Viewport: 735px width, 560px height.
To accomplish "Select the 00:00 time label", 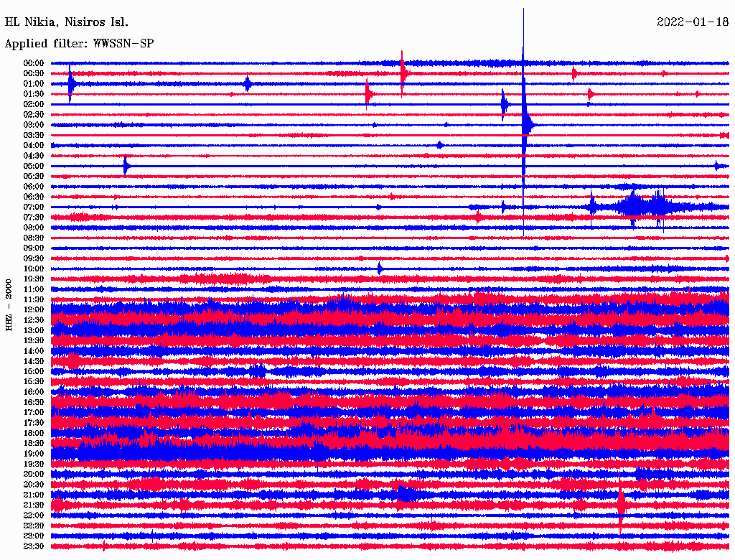I will pyautogui.click(x=34, y=63).
